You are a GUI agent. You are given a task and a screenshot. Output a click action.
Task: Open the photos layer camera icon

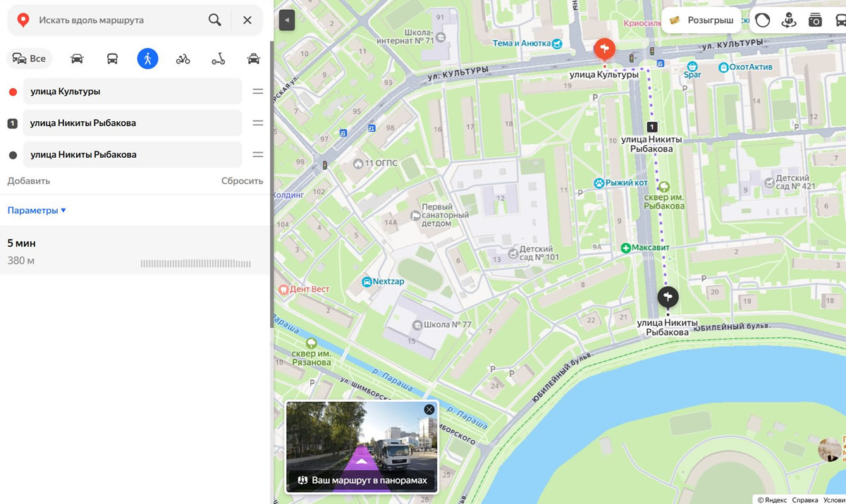pyautogui.click(x=815, y=20)
